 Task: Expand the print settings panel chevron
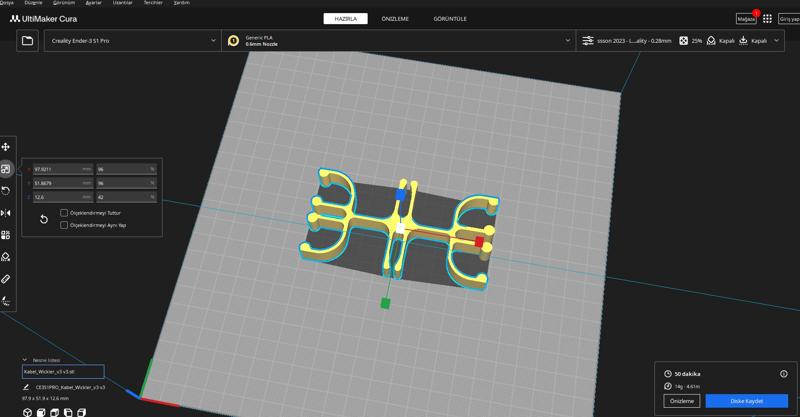click(777, 40)
